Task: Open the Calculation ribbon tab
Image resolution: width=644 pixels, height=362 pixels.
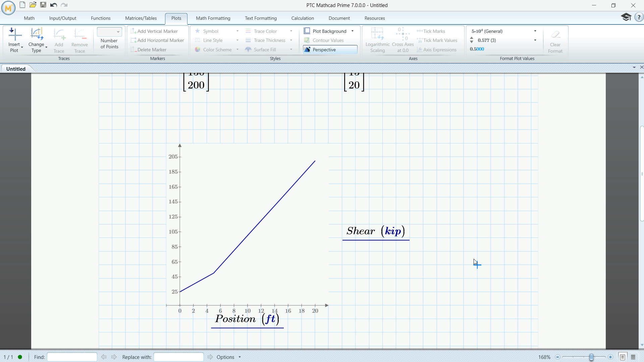Action: coord(303,18)
